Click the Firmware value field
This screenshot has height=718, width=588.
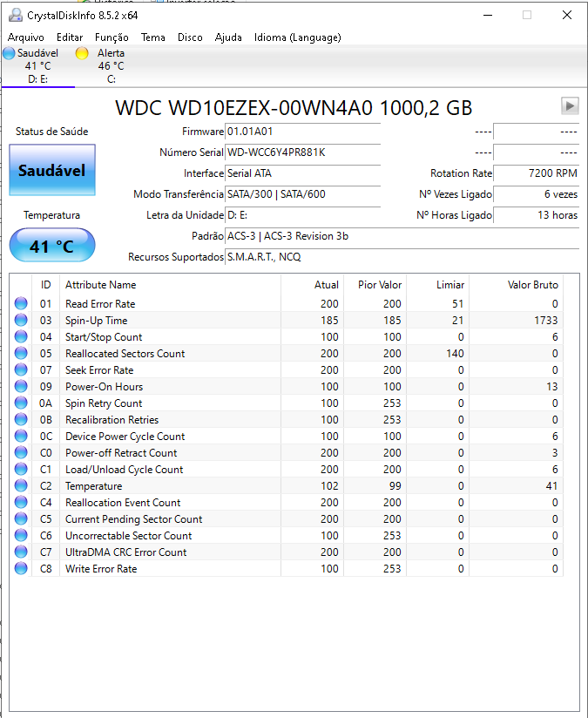[x=302, y=132]
